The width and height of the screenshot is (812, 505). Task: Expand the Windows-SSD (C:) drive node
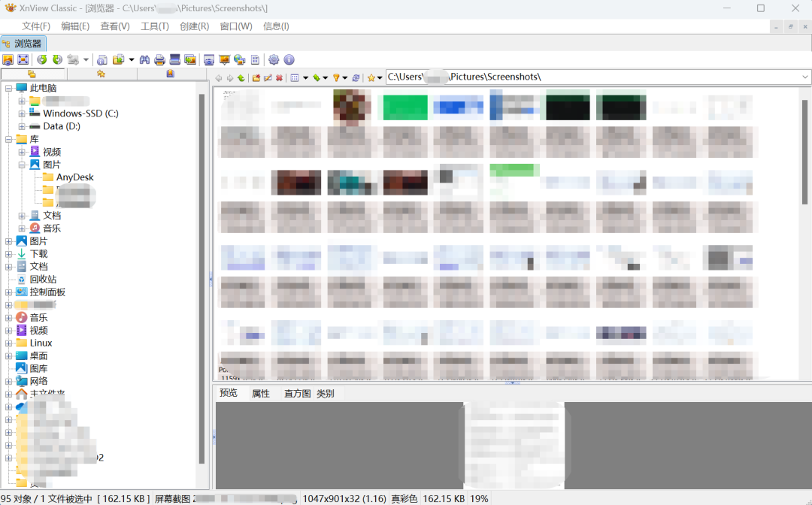[x=22, y=113]
